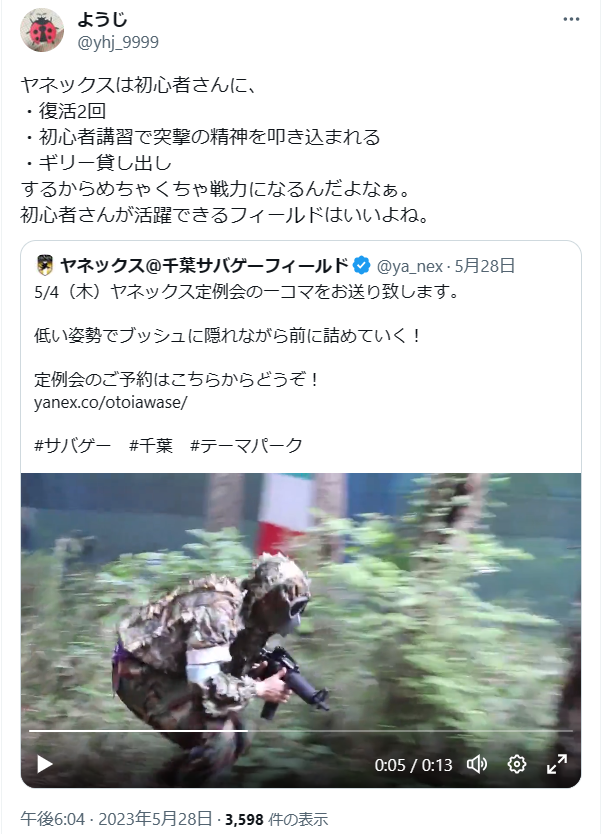Open the @ya_nex handle
This screenshot has height=834, width=606.
coord(410,265)
